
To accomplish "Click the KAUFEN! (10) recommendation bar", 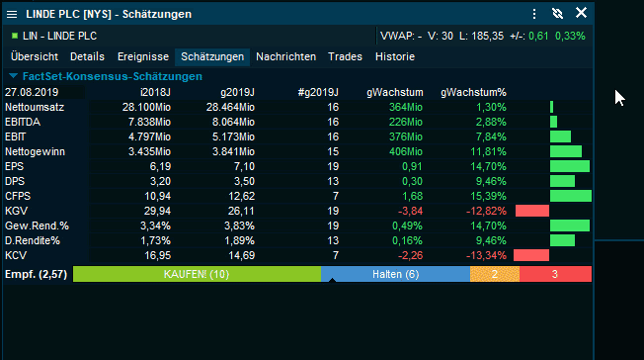I will 197,274.
